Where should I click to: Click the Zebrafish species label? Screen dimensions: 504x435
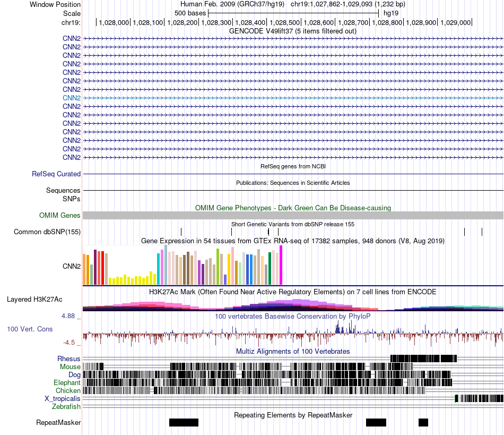[66, 406]
